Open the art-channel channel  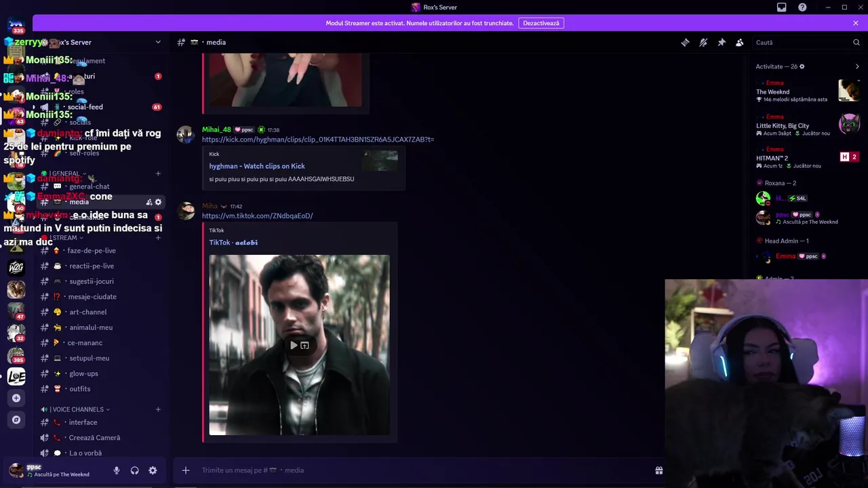(x=88, y=312)
